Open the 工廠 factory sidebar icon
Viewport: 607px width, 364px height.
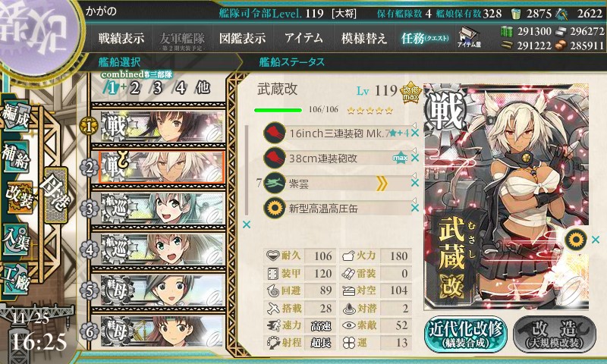[x=15, y=278]
